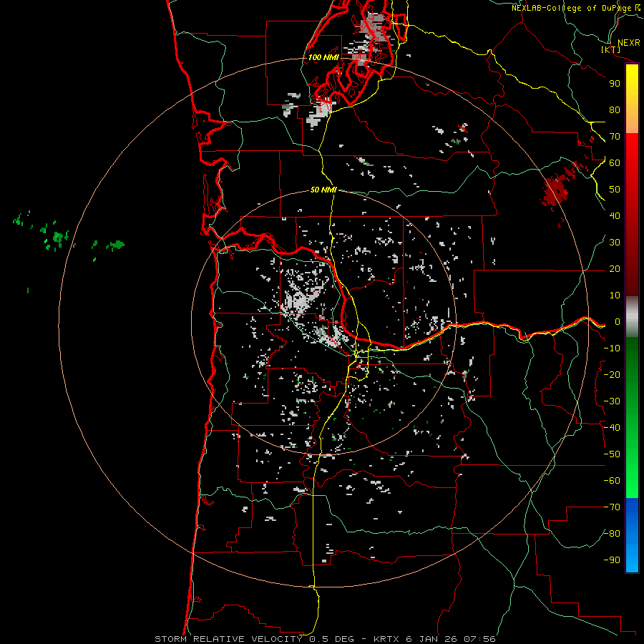
Task: Click the 0 value on velocity scale
Action: point(618,322)
